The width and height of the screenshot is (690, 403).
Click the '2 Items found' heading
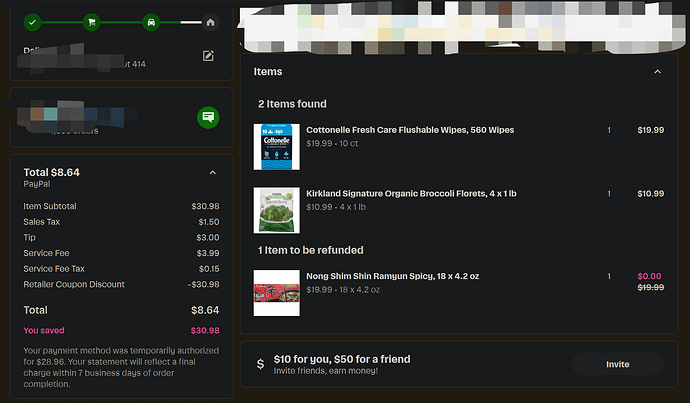tap(292, 104)
